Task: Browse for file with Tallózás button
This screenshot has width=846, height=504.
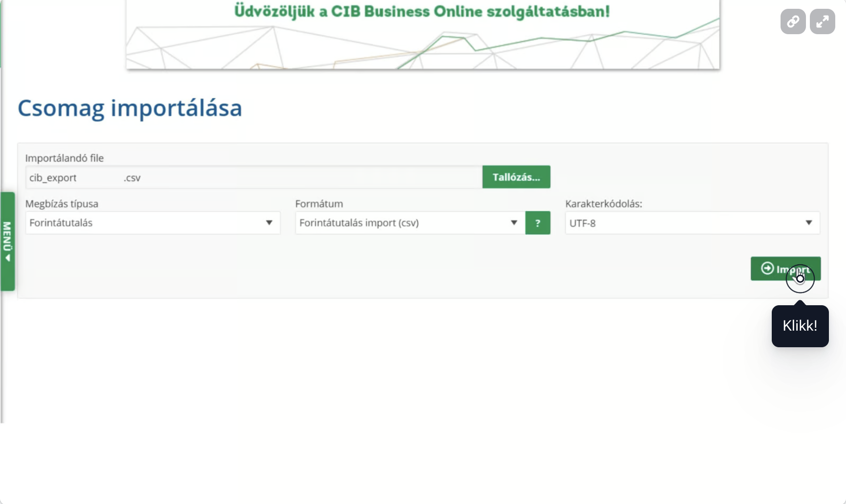Action: coord(516,177)
